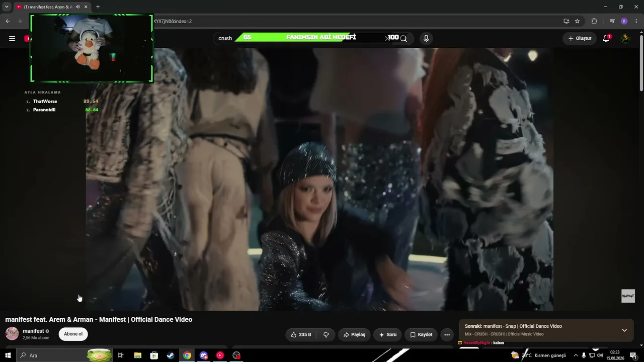Open File Explorer from the taskbar
The height and width of the screenshot is (362, 644).
point(137,355)
